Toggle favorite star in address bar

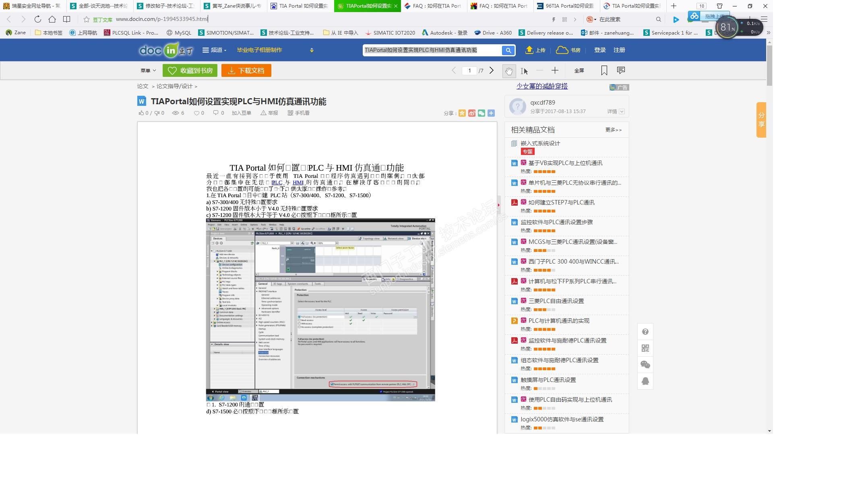click(86, 19)
